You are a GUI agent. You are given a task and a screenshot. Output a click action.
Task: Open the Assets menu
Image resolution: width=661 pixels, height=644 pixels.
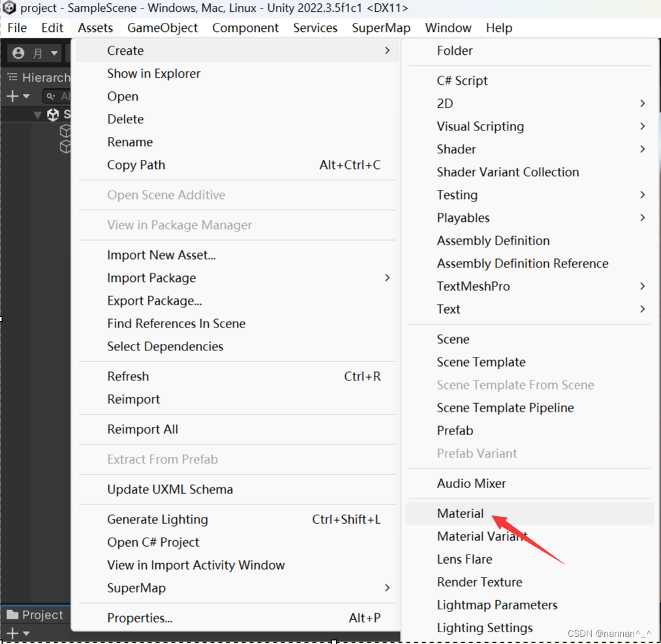point(95,28)
